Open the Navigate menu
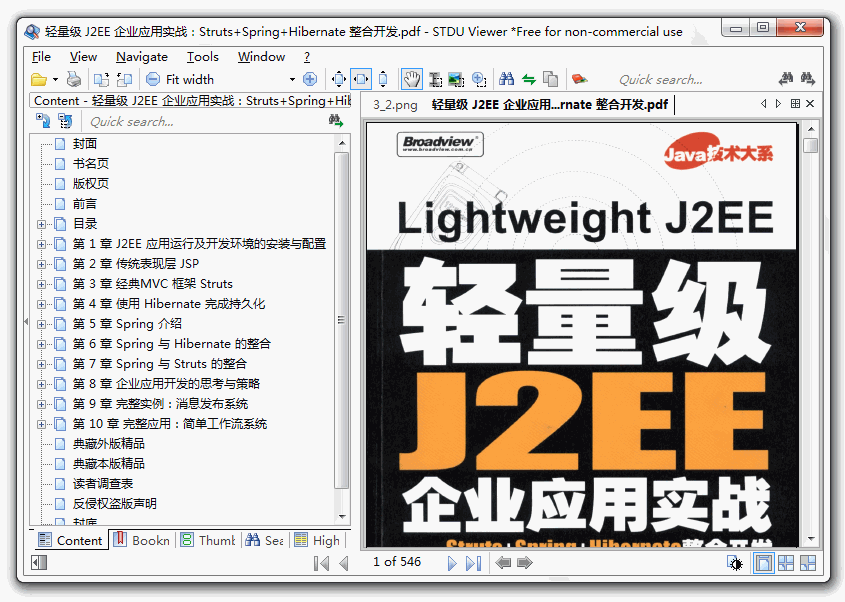The image size is (845, 602). (142, 57)
